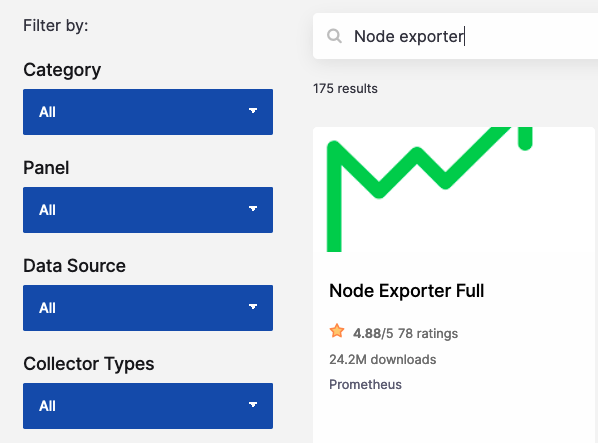
Task: Click the '175 results' count text
Action: 345,88
